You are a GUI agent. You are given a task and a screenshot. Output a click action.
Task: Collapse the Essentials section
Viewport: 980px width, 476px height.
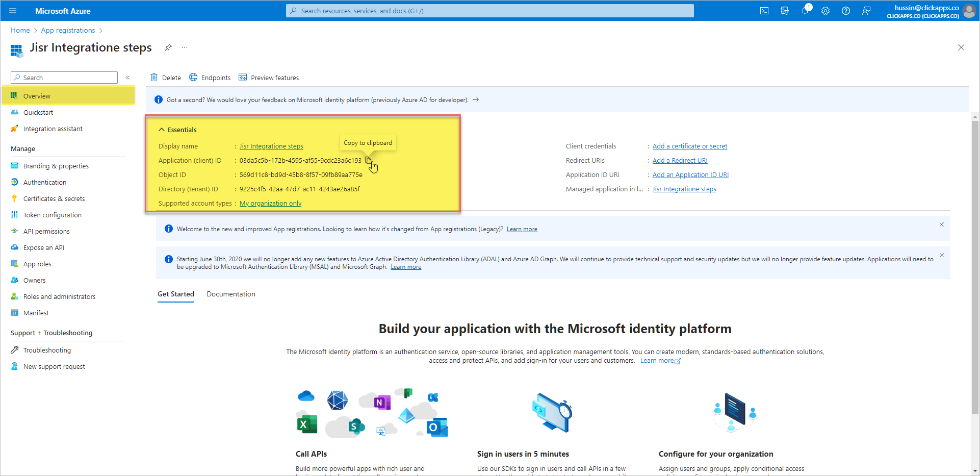click(162, 130)
